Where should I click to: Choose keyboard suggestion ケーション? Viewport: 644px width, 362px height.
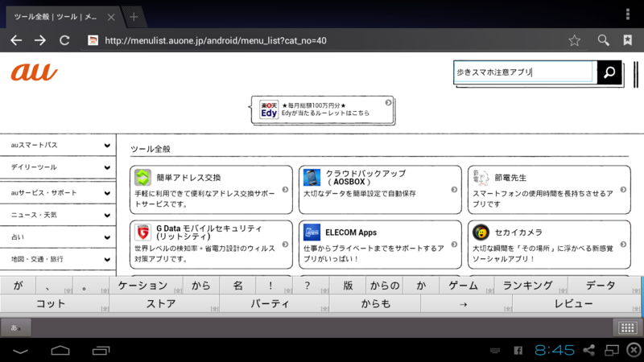pos(146,286)
